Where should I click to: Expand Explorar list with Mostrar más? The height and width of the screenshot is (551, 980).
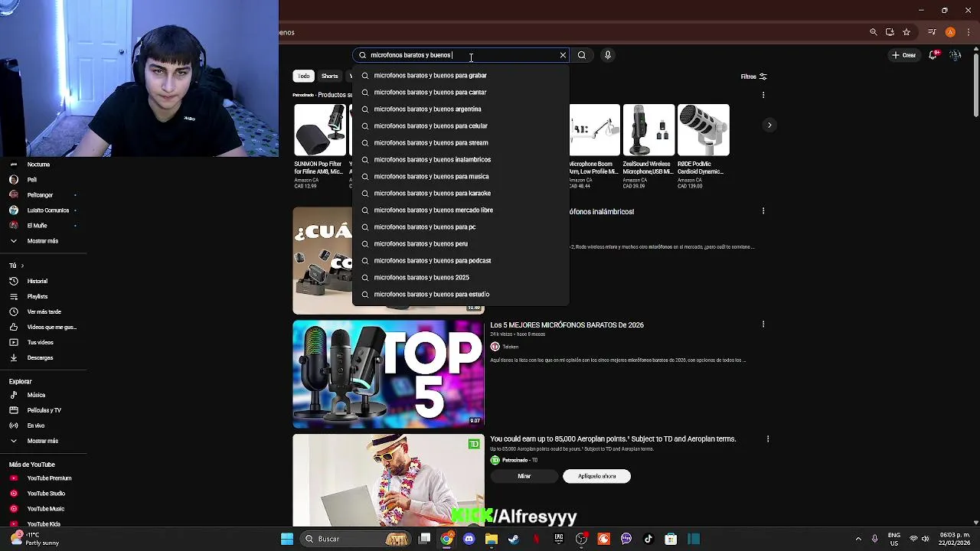coord(42,441)
